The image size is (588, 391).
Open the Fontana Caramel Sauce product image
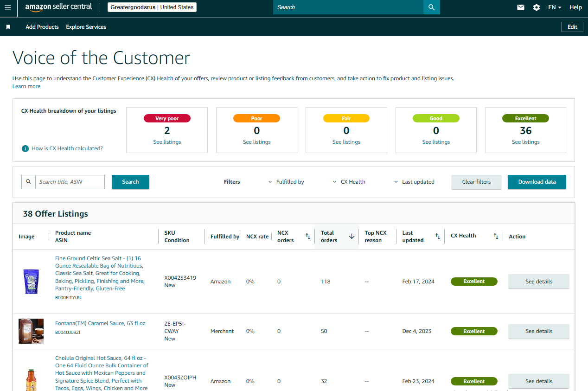(31, 331)
